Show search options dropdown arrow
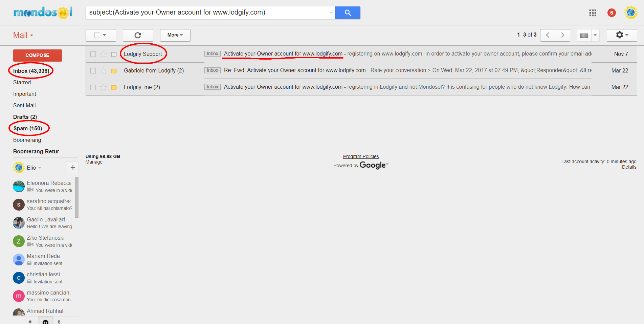The width and height of the screenshot is (644, 324). (331, 13)
